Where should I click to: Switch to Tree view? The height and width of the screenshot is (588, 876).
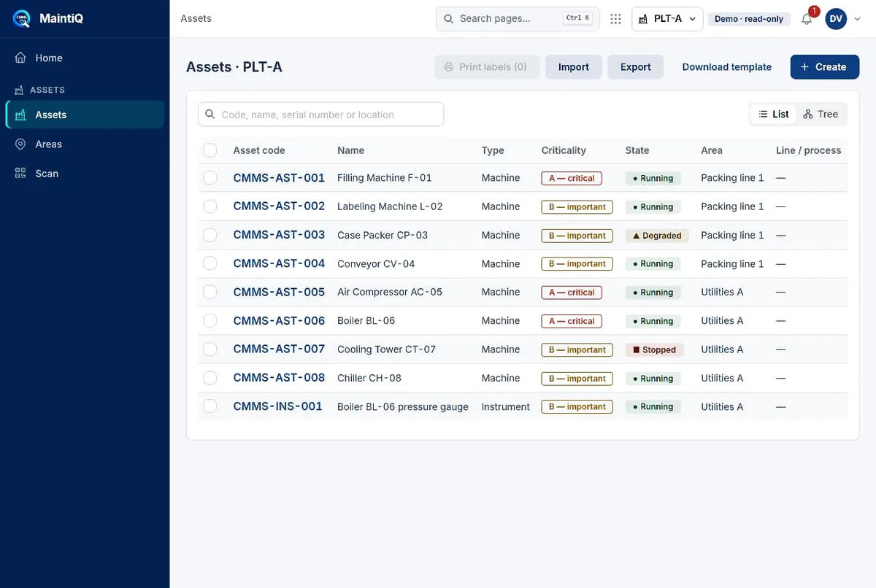(x=821, y=114)
